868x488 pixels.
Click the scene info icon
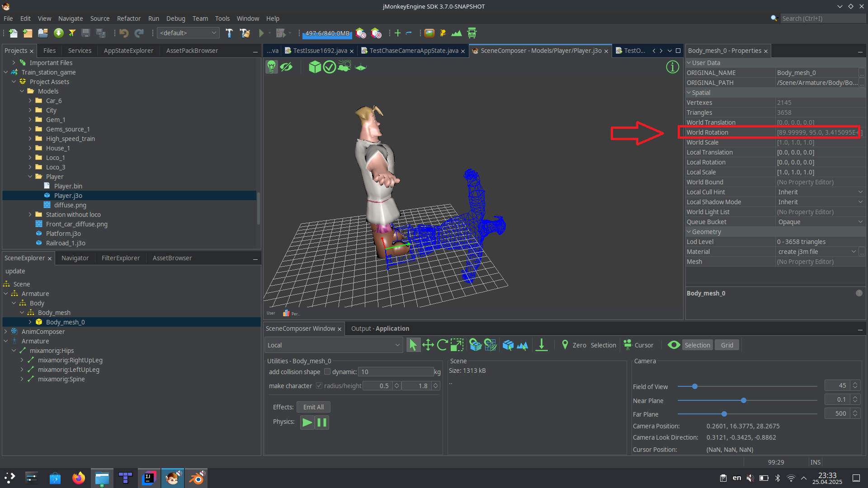672,67
